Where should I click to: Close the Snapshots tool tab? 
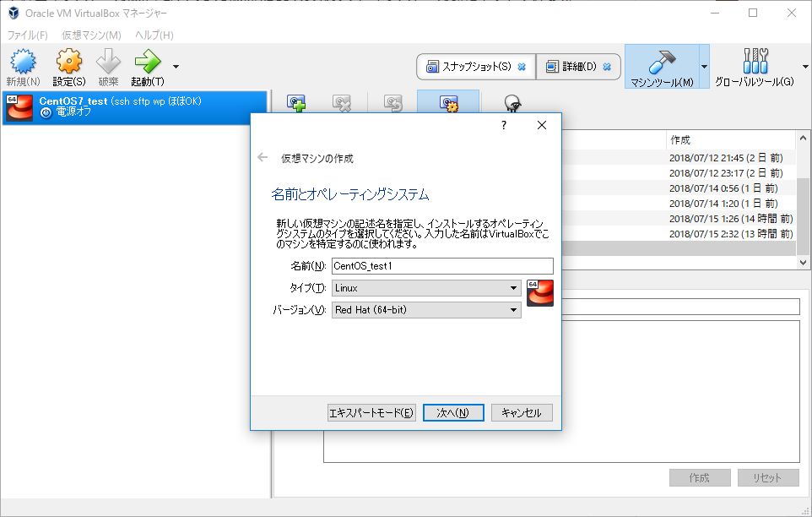[522, 67]
